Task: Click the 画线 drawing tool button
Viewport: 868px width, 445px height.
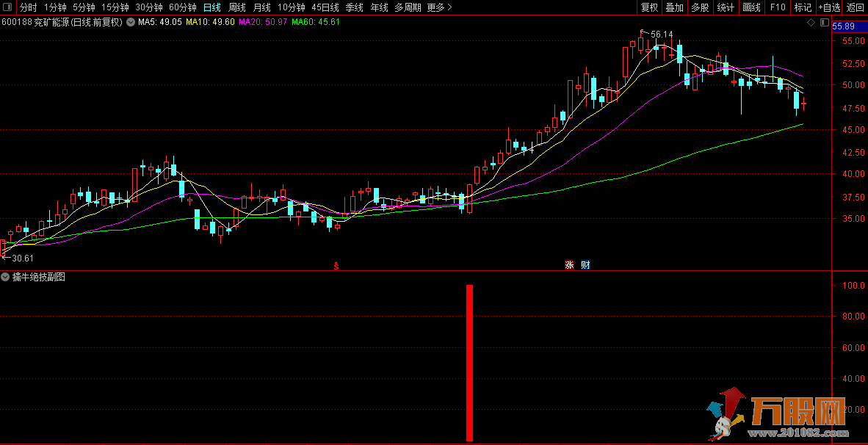Action: point(752,7)
